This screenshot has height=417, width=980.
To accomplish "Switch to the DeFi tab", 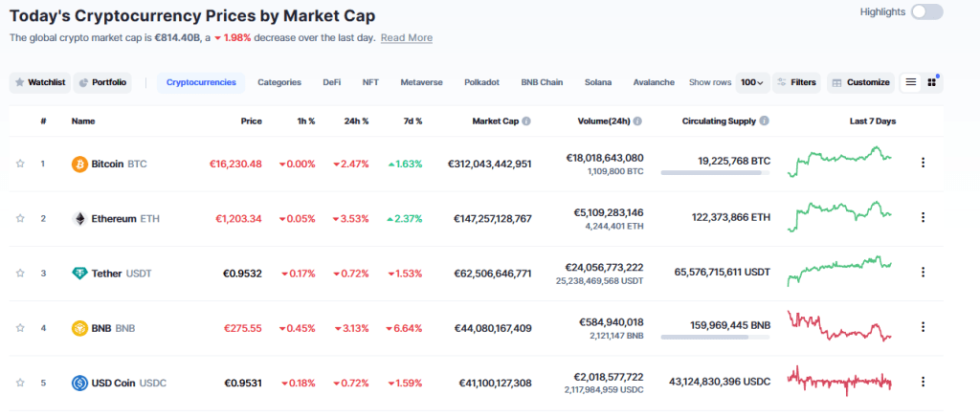I will pos(332,82).
